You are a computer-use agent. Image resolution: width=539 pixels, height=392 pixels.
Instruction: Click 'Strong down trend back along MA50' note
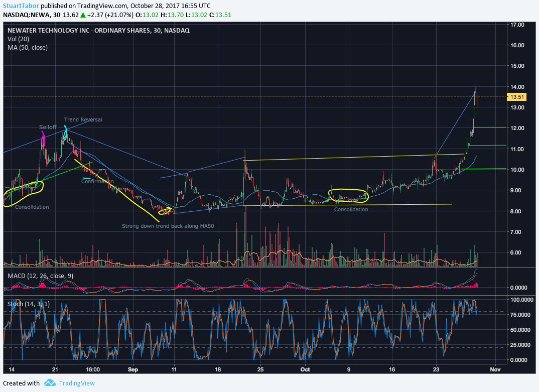pyautogui.click(x=168, y=226)
